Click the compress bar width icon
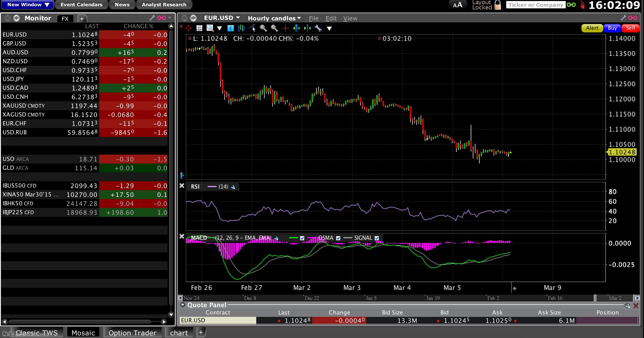 (307, 28)
